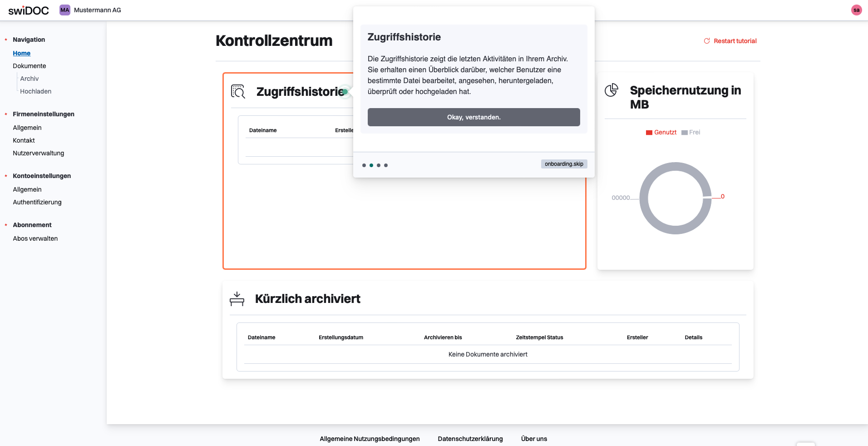868x446 pixels.
Task: Click the Kontoeinstellungen section header
Action: [x=42, y=176]
